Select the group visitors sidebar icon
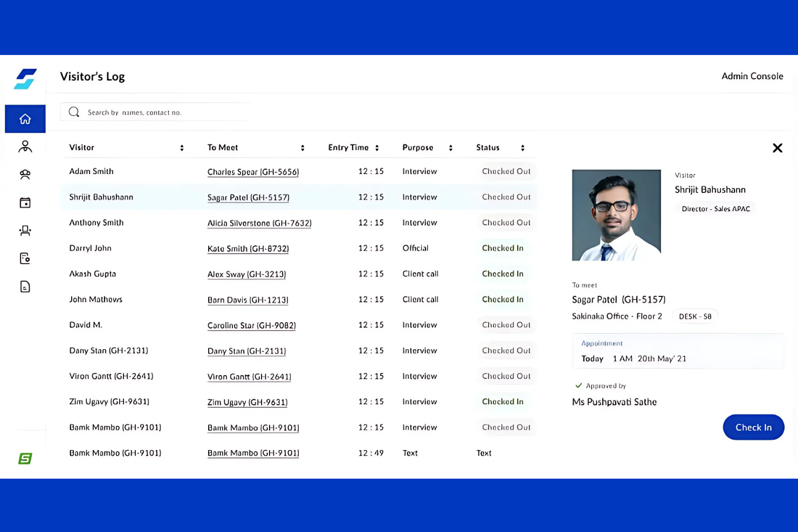The image size is (798, 532). pos(25,175)
